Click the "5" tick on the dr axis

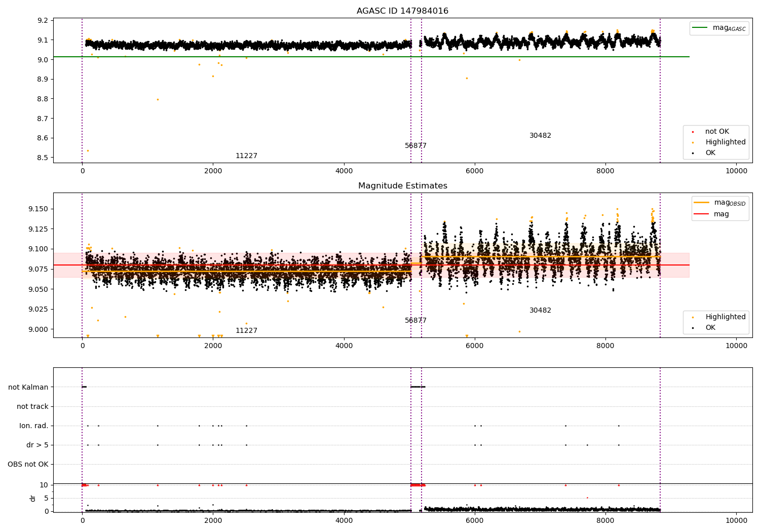46,499
